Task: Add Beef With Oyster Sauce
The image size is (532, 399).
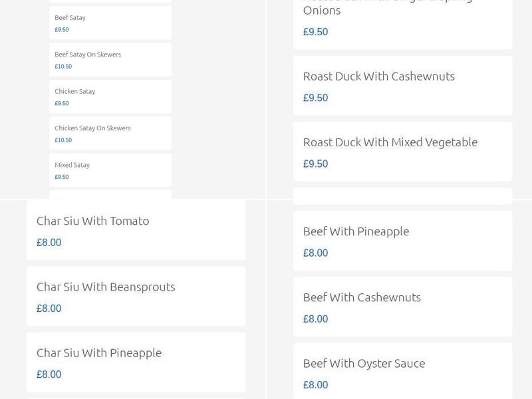Action: point(364,363)
